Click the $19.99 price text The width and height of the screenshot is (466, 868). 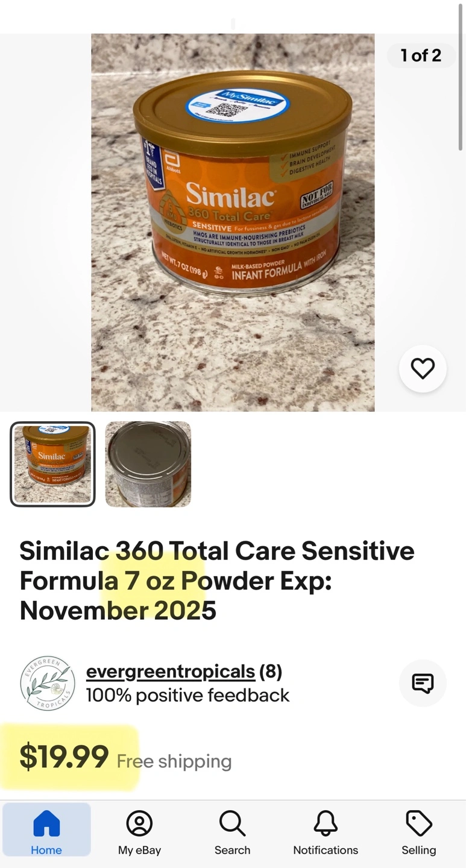[64, 757]
